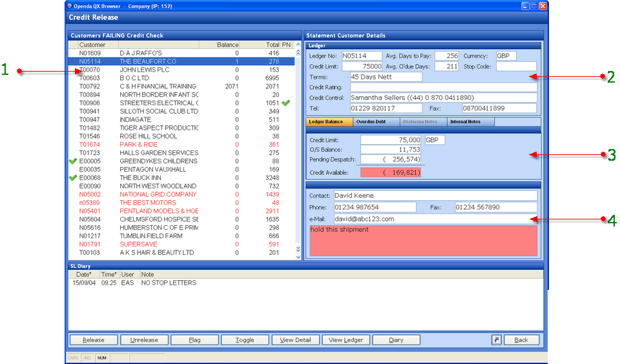Click the Avg. Days to Pay field

[x=446, y=56]
